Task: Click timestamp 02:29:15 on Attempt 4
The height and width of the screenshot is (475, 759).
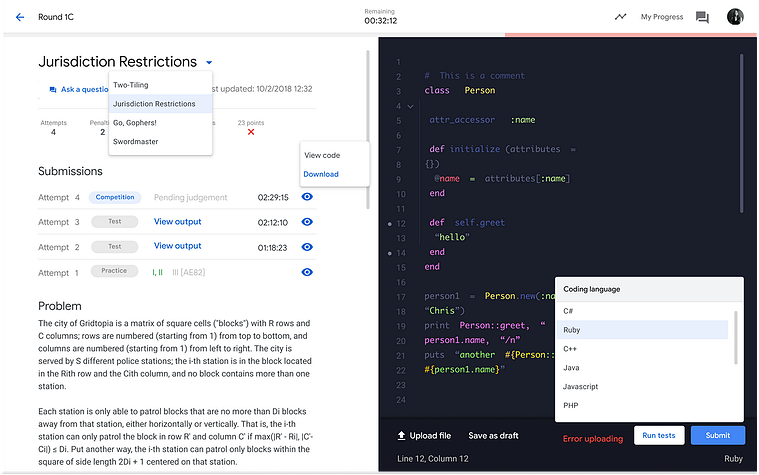Action: coord(273,198)
